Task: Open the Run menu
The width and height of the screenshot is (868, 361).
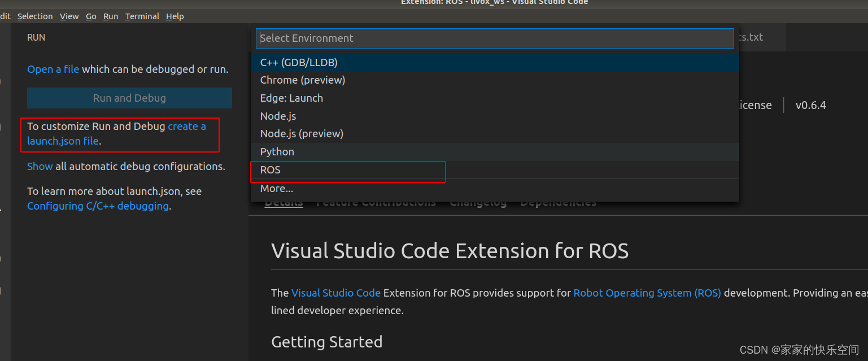Action: coord(111,16)
